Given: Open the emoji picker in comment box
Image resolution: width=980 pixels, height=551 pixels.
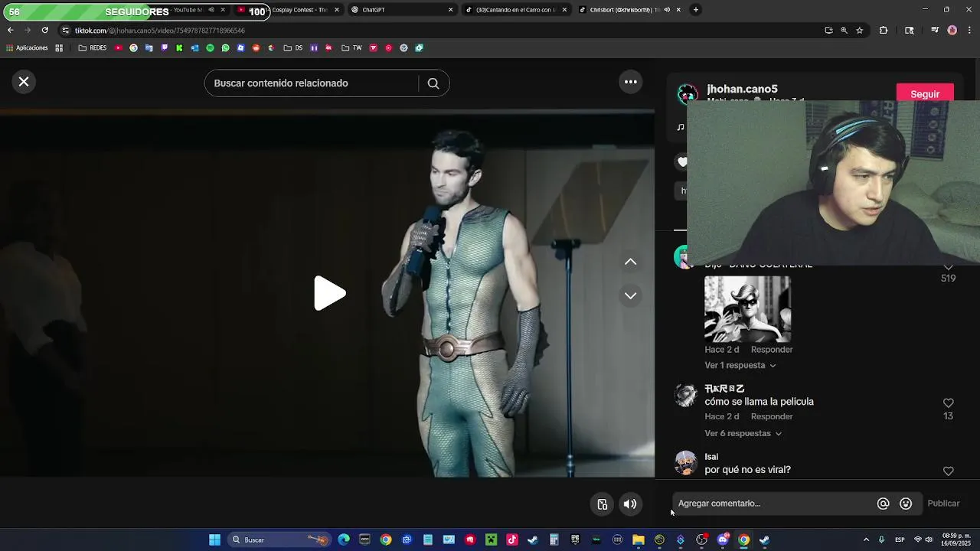Looking at the screenshot, I should pos(906,504).
